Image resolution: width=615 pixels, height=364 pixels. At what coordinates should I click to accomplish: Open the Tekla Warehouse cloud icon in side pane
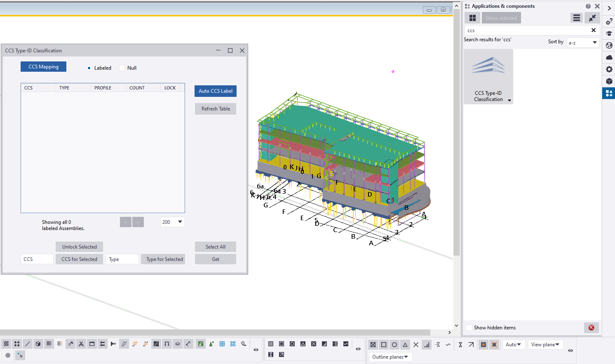coord(609,57)
